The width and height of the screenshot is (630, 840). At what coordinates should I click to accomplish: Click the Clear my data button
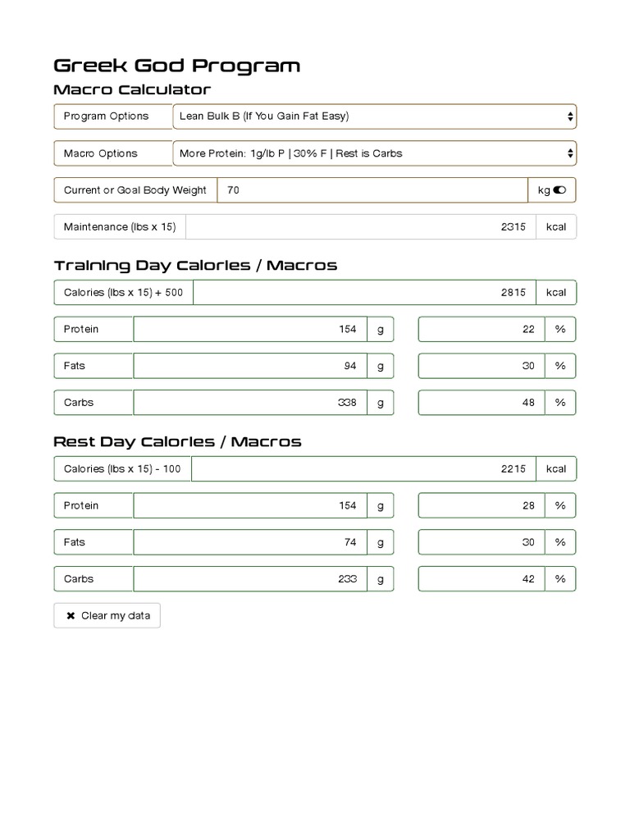(107, 615)
